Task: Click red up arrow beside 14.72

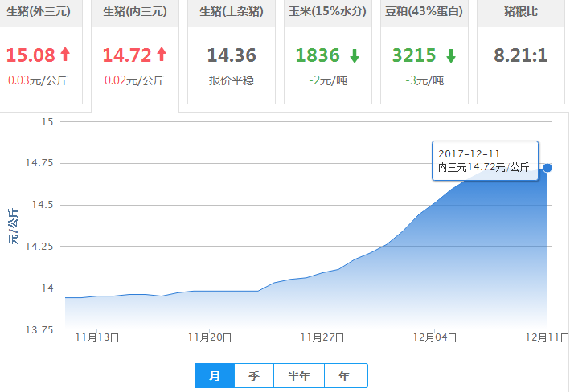Action: [x=162, y=55]
